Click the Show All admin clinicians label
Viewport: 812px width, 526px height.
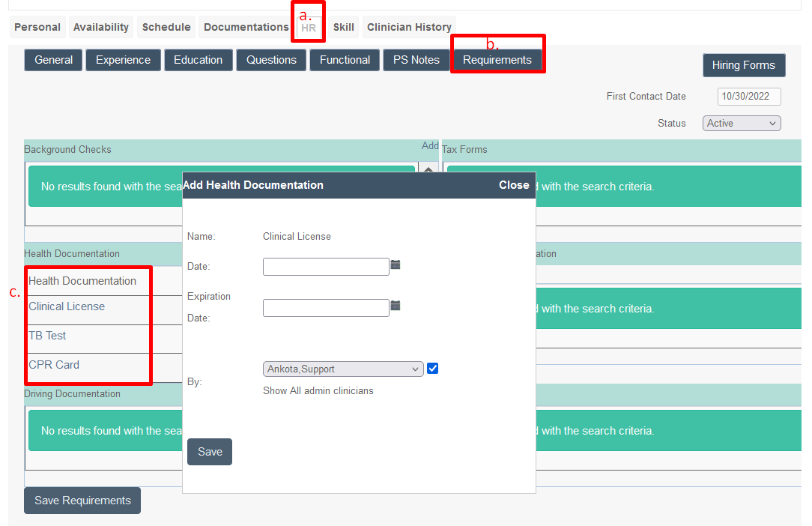318,390
